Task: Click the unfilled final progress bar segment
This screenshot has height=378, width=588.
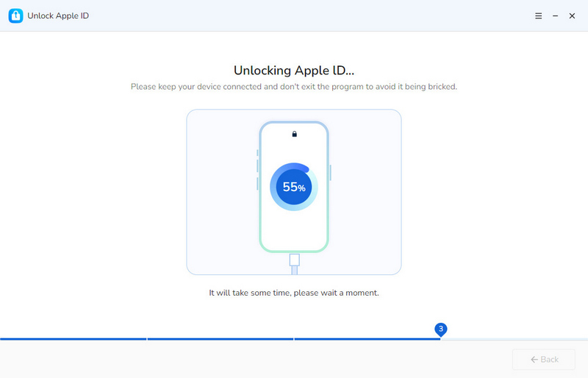Action: (x=514, y=339)
